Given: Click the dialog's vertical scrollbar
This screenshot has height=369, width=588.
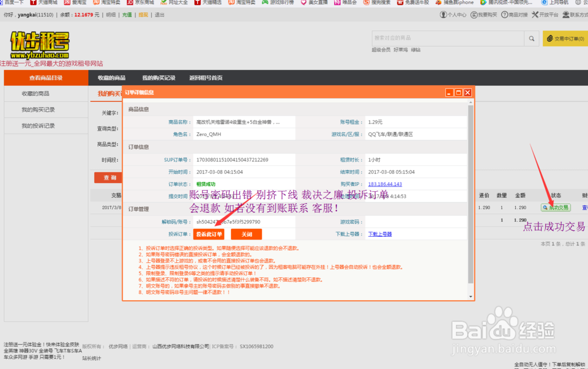Looking at the screenshot, I should (470, 194).
